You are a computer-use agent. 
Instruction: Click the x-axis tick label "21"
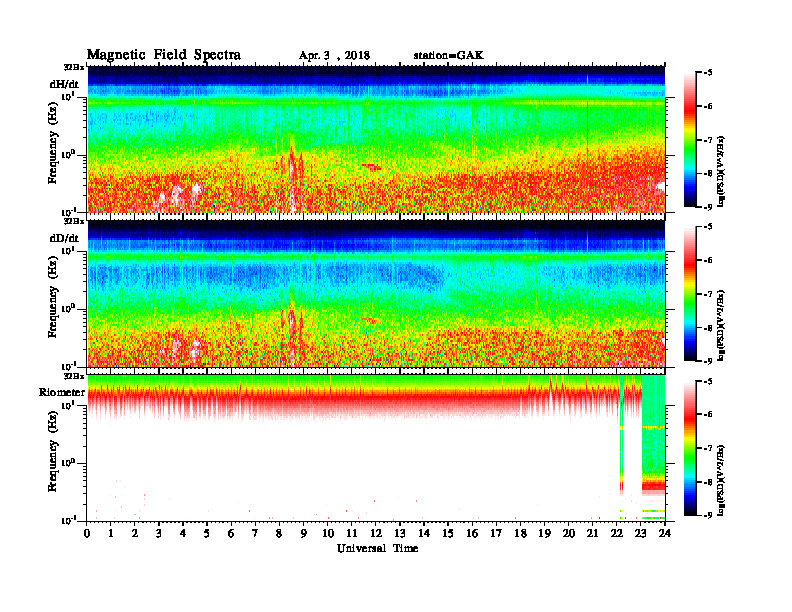coord(592,533)
